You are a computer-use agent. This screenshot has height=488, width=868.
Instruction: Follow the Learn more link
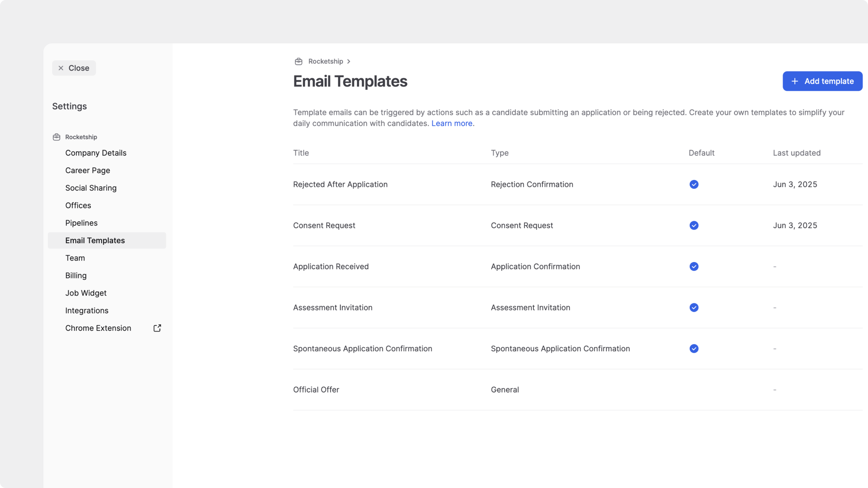[452, 123]
